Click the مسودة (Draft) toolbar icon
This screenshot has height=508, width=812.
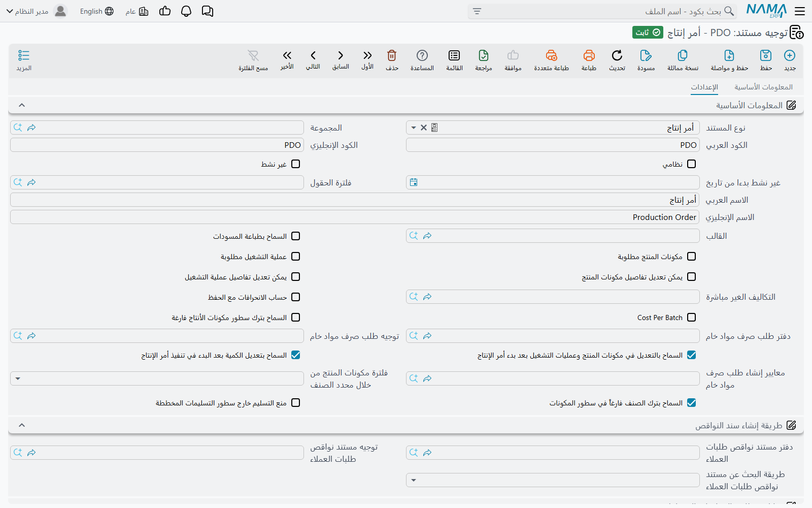click(646, 55)
